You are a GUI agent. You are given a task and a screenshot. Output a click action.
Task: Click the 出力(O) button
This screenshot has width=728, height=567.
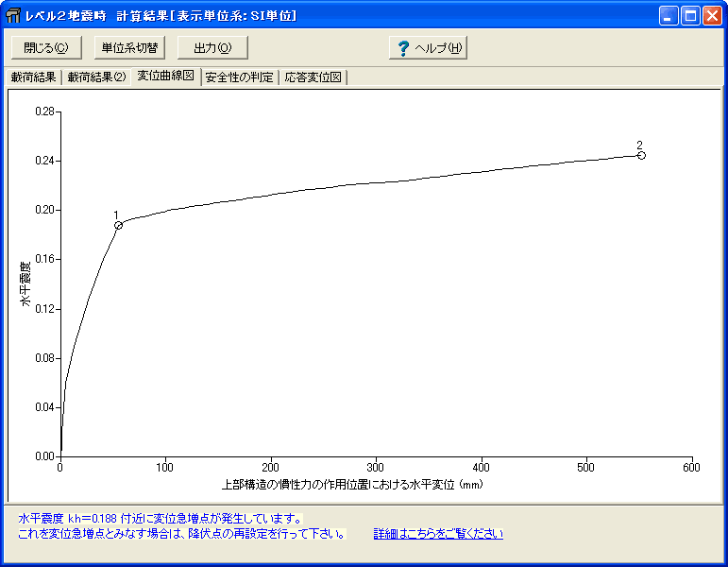(x=212, y=48)
